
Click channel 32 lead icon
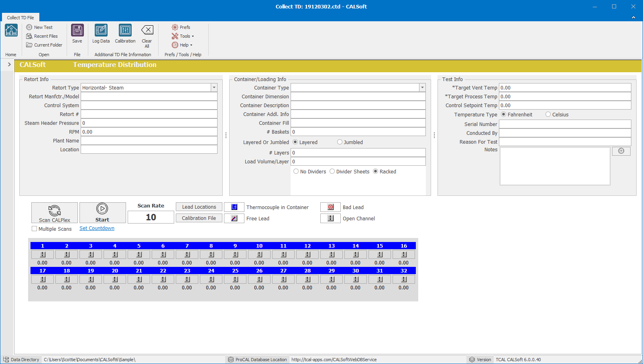[404, 279]
